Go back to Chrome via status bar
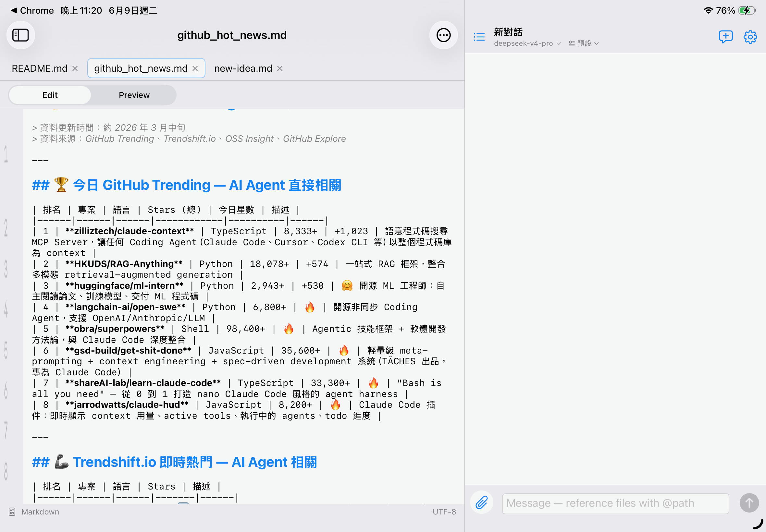This screenshot has width=766, height=532. [32, 11]
